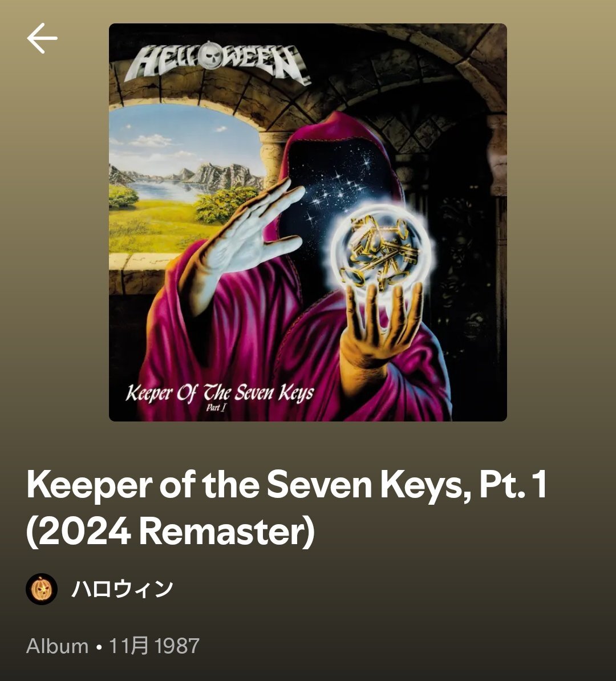Click the skull in the Helloween logo
The image size is (616, 681).
212,55
